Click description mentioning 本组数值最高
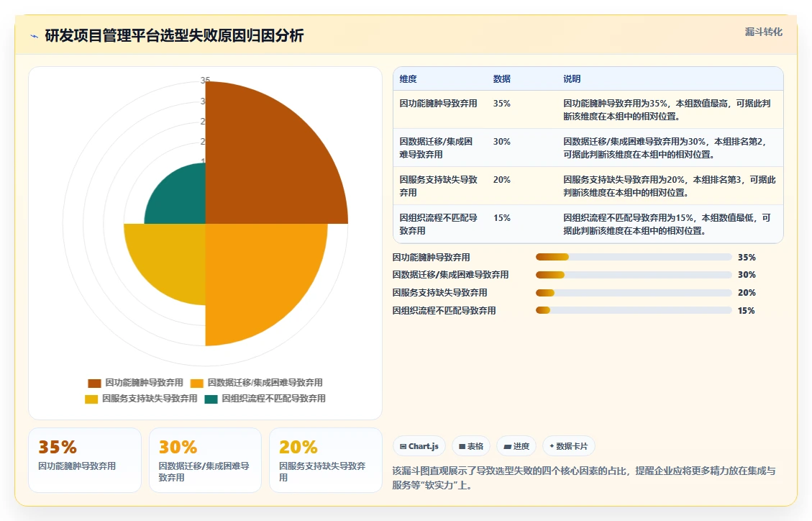Screen dimensions: 812x521 (667, 110)
